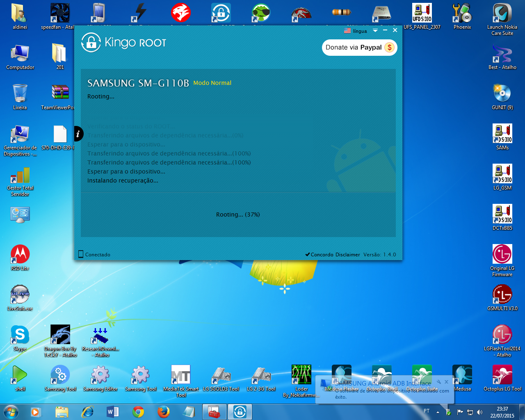Select the Medusa desktop shortcut
Viewport: 525px width, 420px height.
[x=462, y=378]
